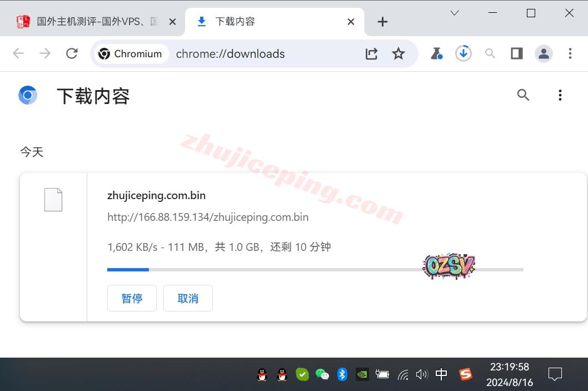Open a new tab with plus button
The image size is (588, 391).
382,22
